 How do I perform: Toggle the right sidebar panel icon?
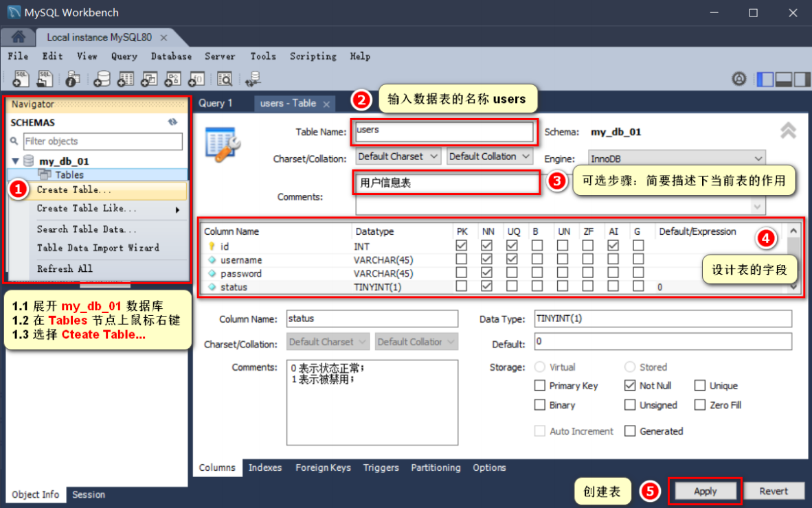tap(802, 79)
